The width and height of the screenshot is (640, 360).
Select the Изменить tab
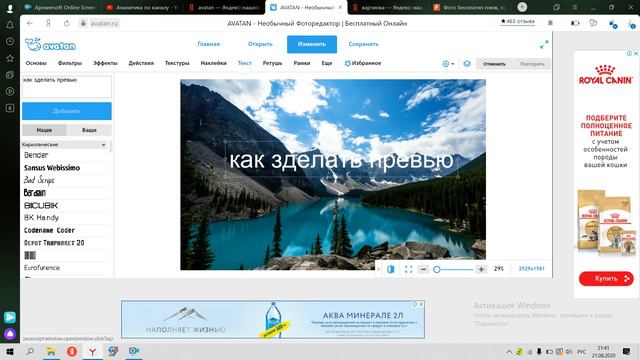coord(312,44)
